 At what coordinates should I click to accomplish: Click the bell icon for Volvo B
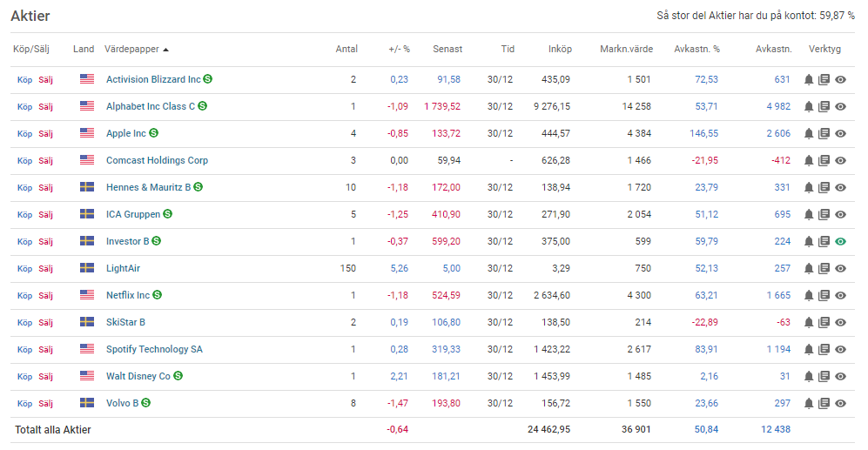(809, 404)
